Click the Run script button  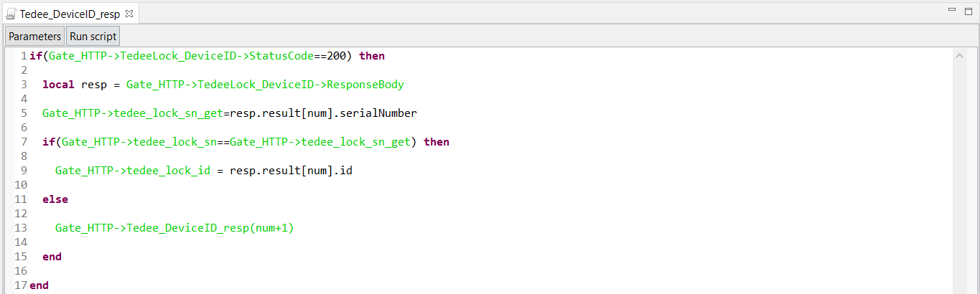[x=93, y=37]
